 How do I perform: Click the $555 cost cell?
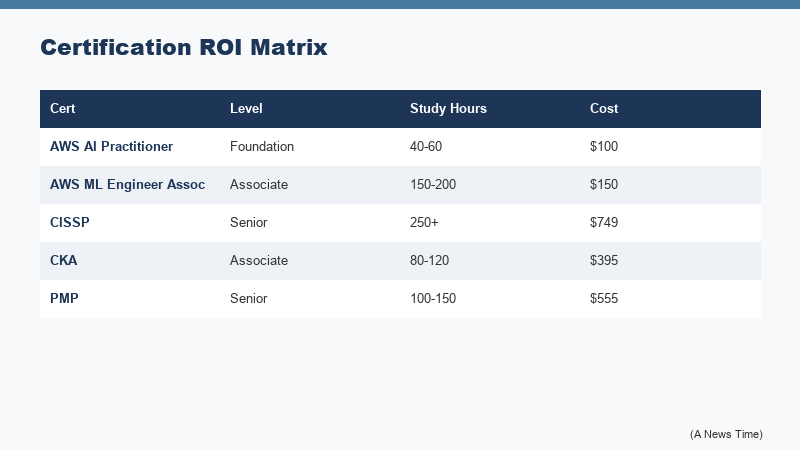coord(604,299)
